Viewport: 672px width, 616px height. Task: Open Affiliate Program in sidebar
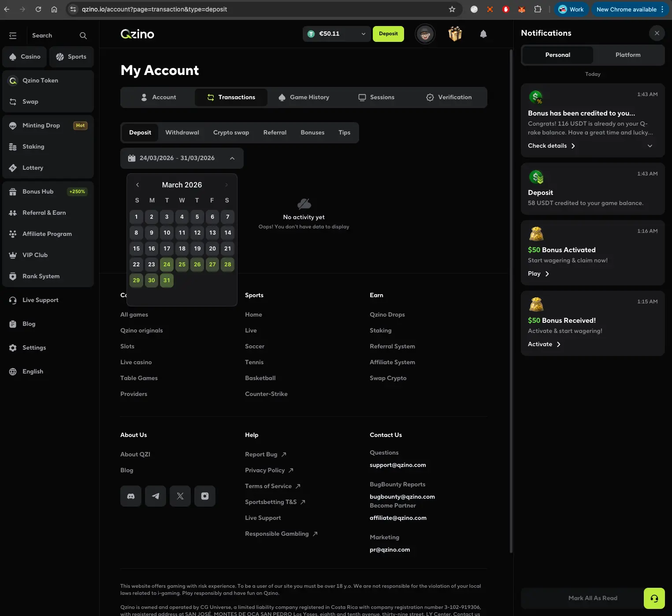48,234
